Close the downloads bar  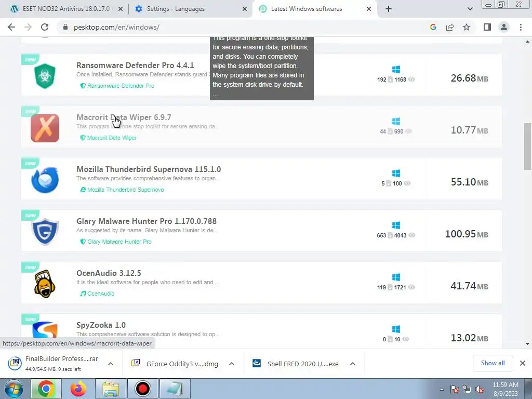coord(523,363)
